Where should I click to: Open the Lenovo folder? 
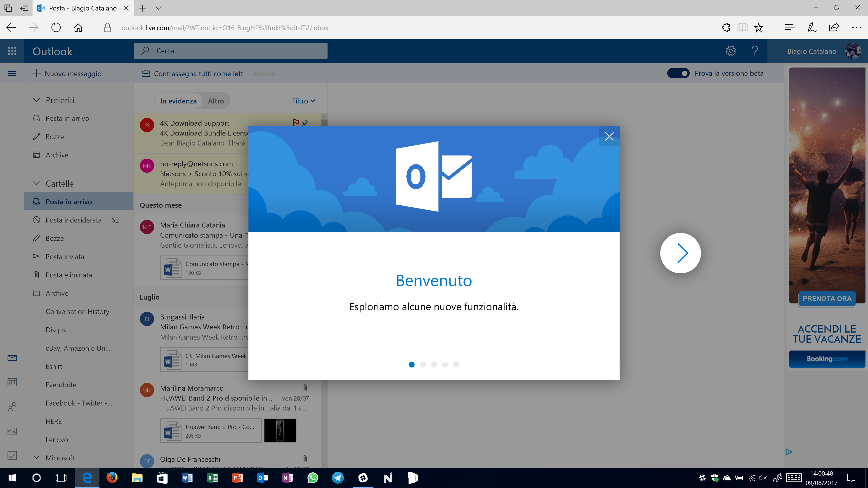[x=79, y=439]
